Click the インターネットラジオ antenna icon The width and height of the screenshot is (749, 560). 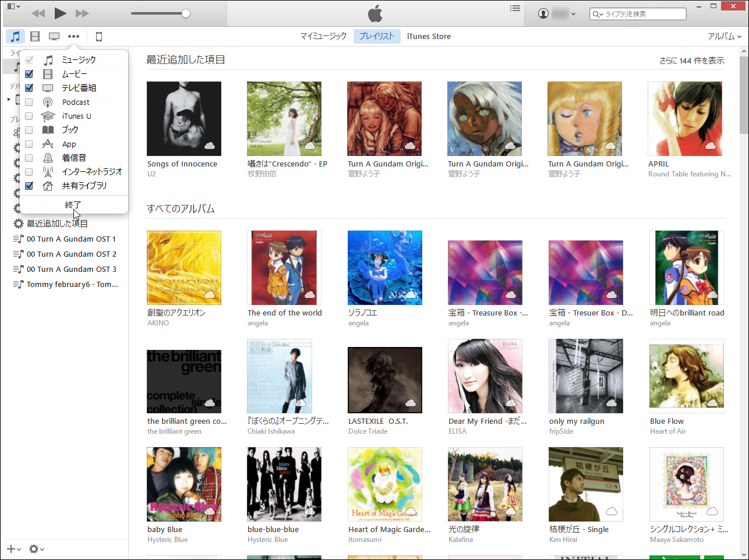[48, 172]
